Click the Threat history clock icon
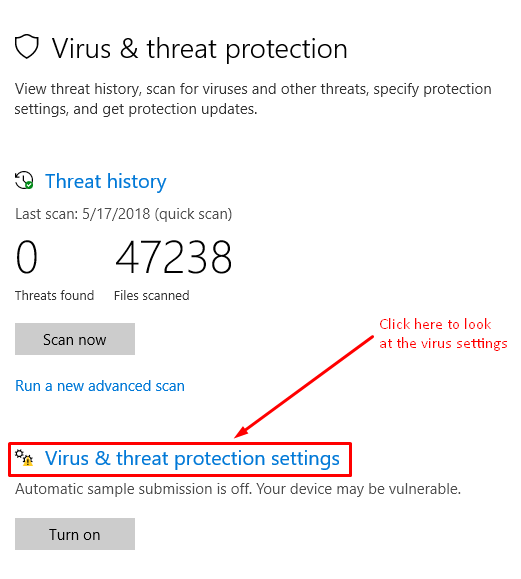Image resolution: width=521 pixels, height=579 pixels. click(x=24, y=181)
